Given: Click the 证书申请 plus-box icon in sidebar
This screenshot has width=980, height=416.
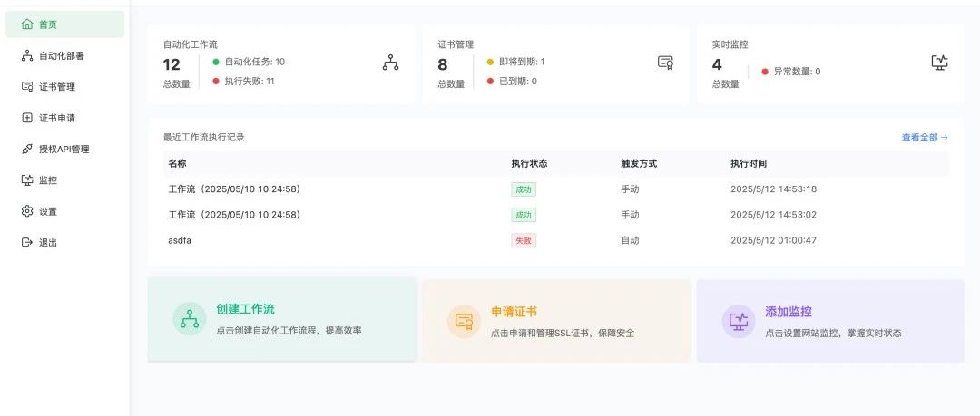Looking at the screenshot, I should click(27, 118).
